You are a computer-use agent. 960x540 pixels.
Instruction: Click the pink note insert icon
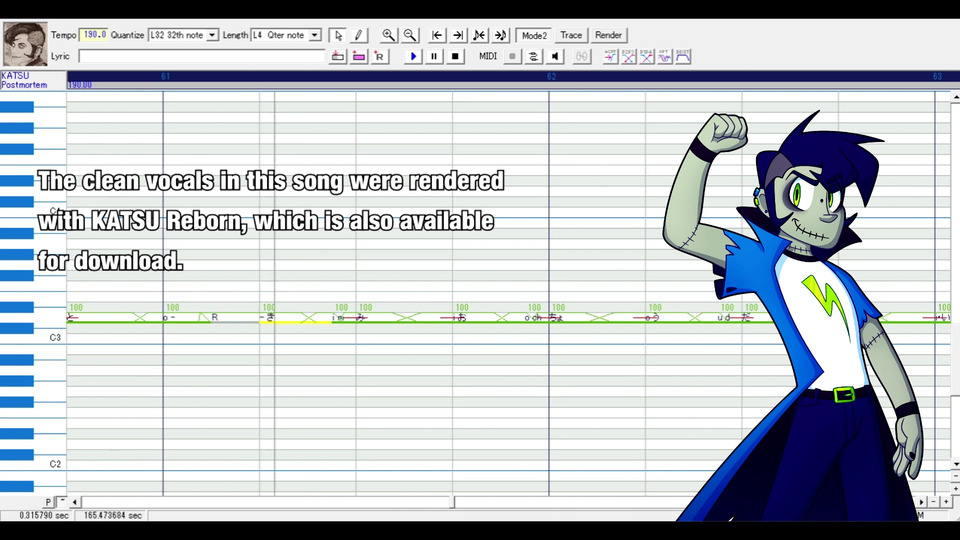tap(359, 56)
